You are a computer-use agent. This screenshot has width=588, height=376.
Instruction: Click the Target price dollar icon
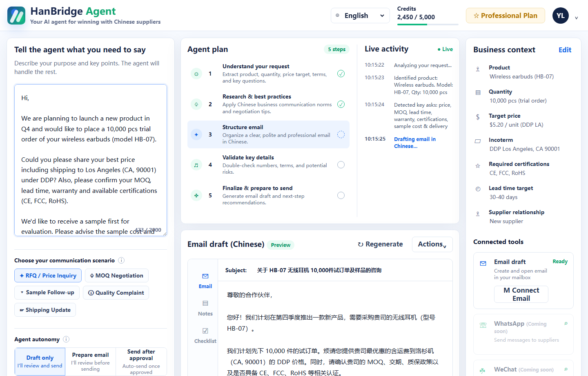pyautogui.click(x=478, y=117)
